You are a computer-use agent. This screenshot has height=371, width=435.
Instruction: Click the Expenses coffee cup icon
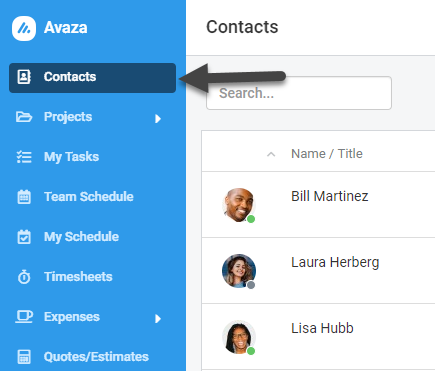click(x=24, y=317)
